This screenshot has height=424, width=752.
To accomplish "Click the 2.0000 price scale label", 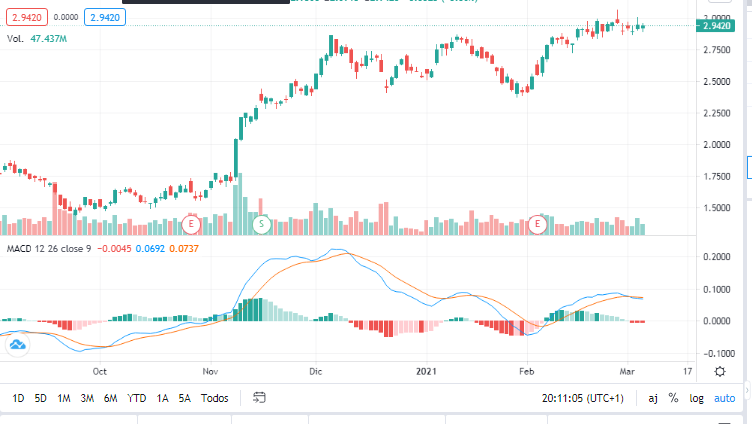I will [x=717, y=145].
